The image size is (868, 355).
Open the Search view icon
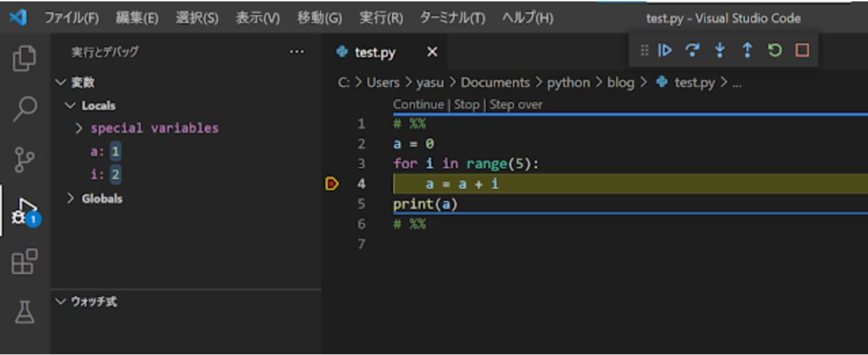pyautogui.click(x=25, y=108)
